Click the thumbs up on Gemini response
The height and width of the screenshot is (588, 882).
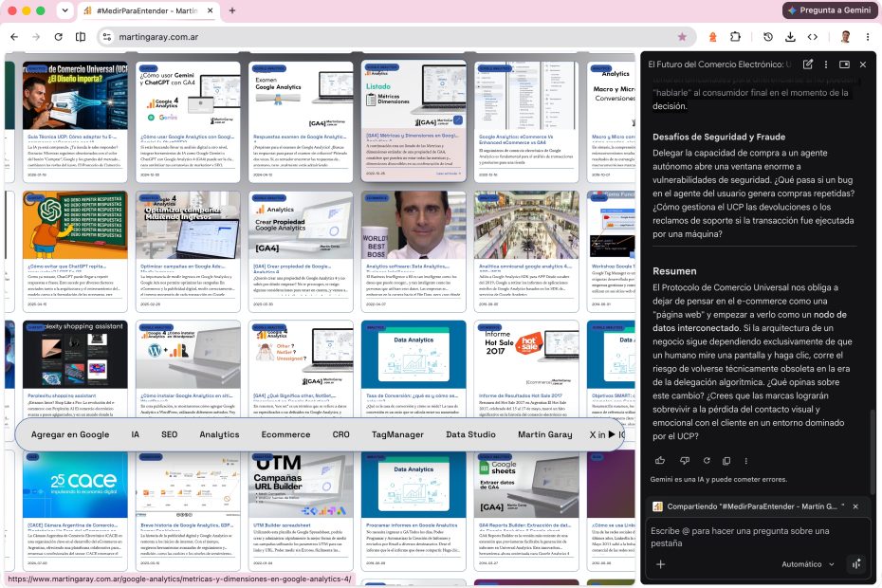click(x=660, y=460)
